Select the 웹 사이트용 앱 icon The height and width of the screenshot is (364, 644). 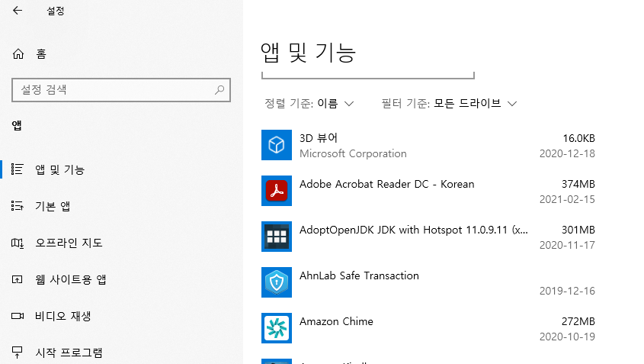[18, 280]
